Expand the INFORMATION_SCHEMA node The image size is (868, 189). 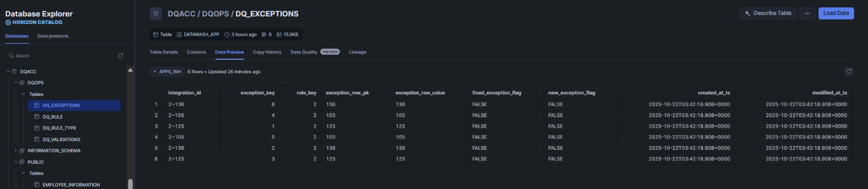point(16,151)
